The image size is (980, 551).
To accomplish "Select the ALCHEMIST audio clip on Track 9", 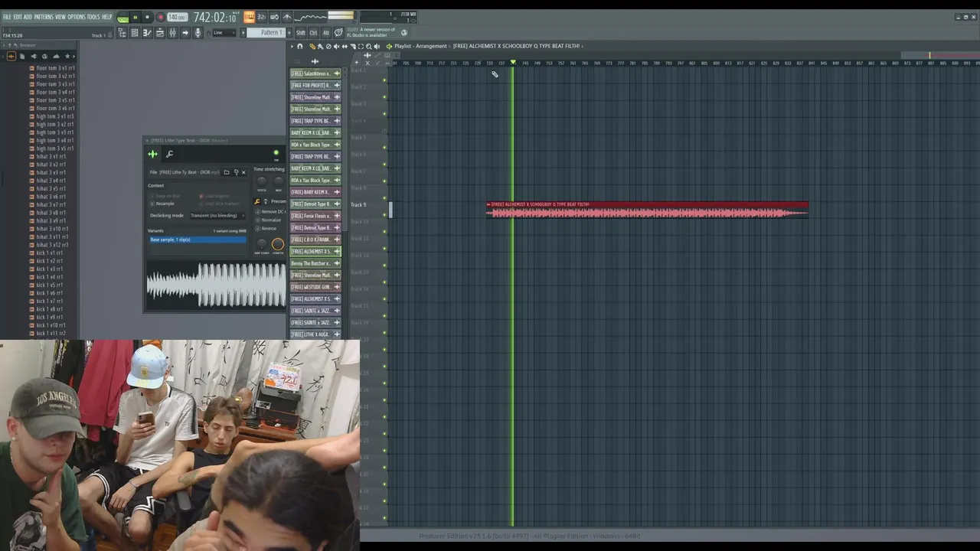I will pyautogui.click(x=647, y=210).
